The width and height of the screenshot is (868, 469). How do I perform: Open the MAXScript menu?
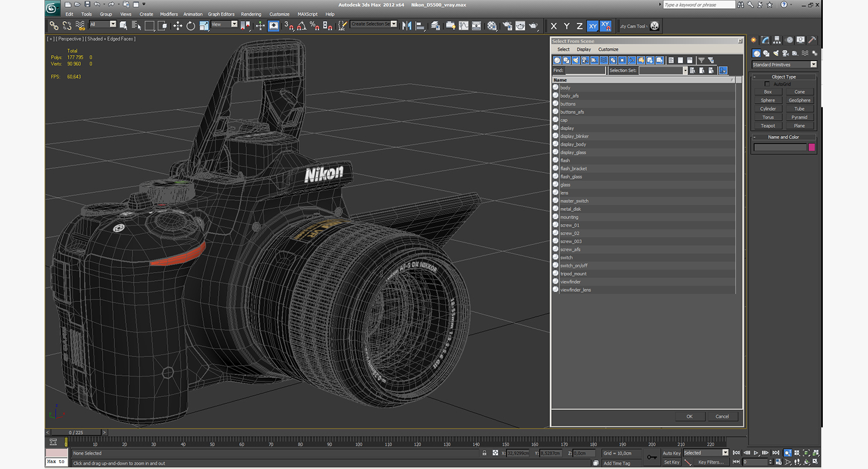307,14
